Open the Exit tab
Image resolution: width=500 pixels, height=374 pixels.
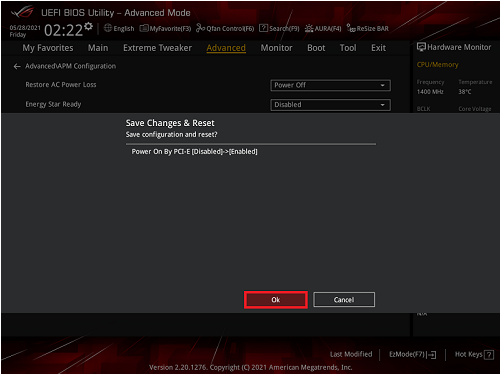click(378, 48)
